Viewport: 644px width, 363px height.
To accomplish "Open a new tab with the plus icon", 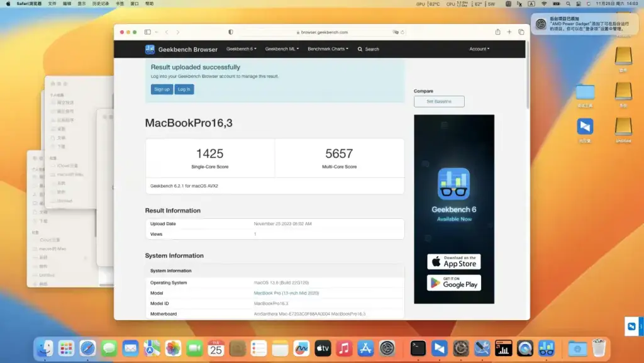I will point(509,31).
